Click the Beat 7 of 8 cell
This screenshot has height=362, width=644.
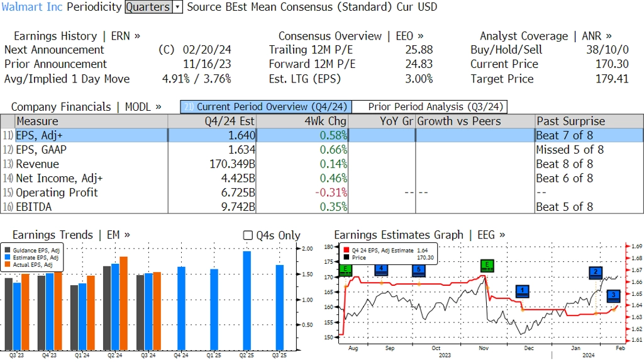click(x=564, y=135)
